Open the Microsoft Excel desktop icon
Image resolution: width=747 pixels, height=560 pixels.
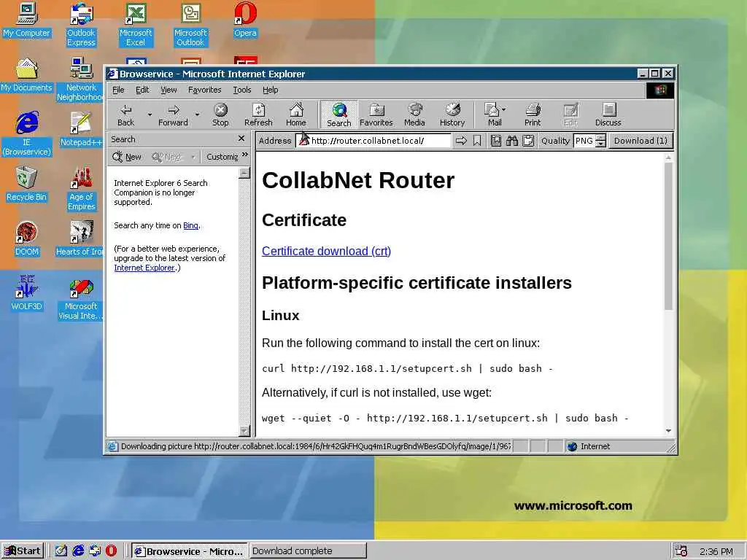(x=136, y=24)
